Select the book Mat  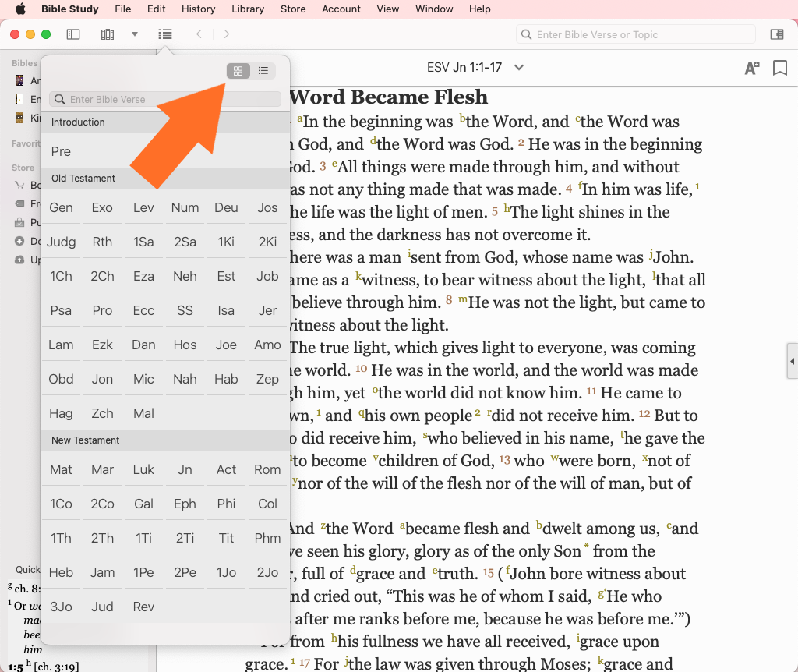[x=61, y=469]
